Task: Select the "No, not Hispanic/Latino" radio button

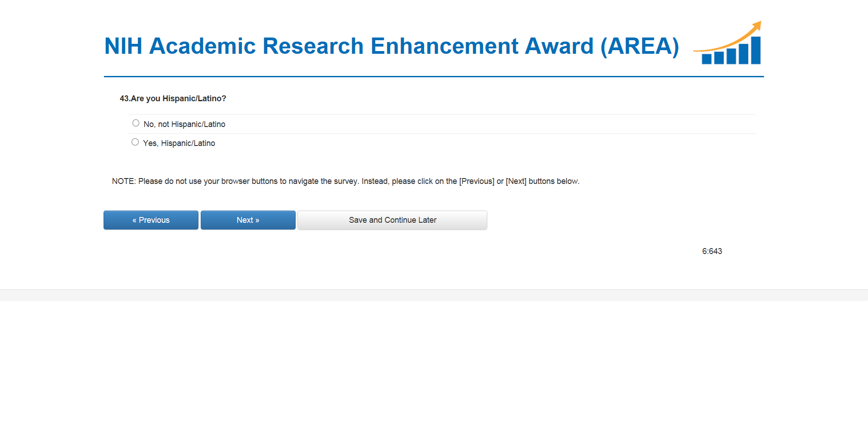Action: pos(136,123)
